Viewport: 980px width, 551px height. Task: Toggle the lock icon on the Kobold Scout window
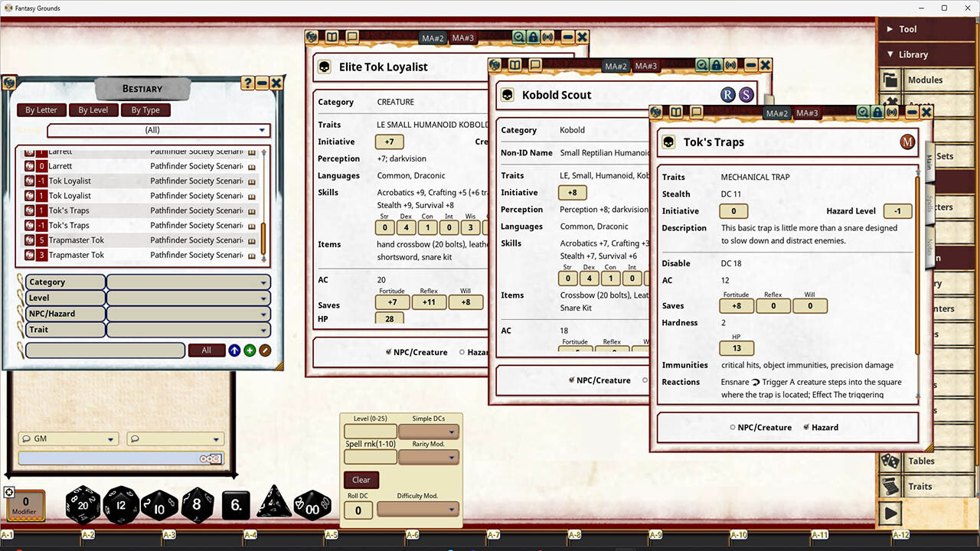(716, 65)
